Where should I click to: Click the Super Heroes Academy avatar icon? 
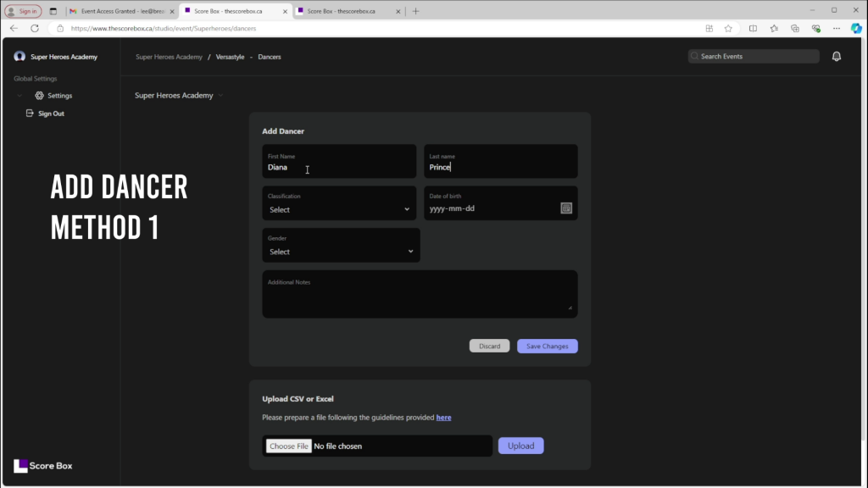(19, 57)
